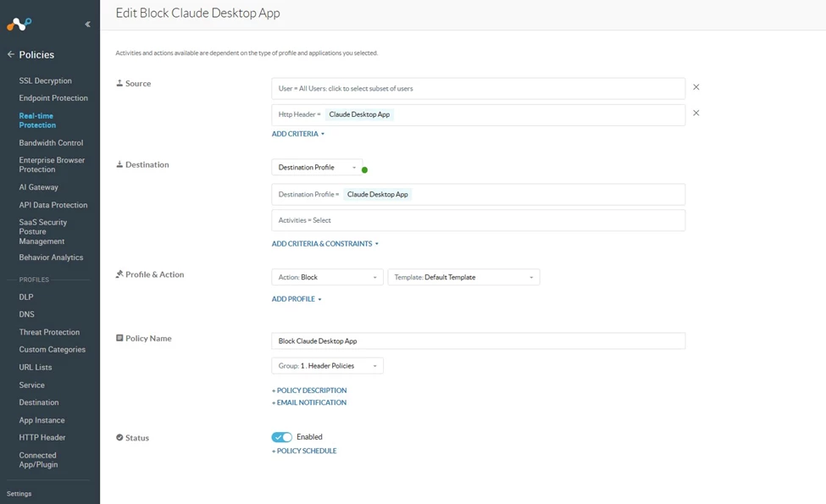The height and width of the screenshot is (504, 826).
Task: Click the Http Header criteria field
Action: [x=479, y=115]
